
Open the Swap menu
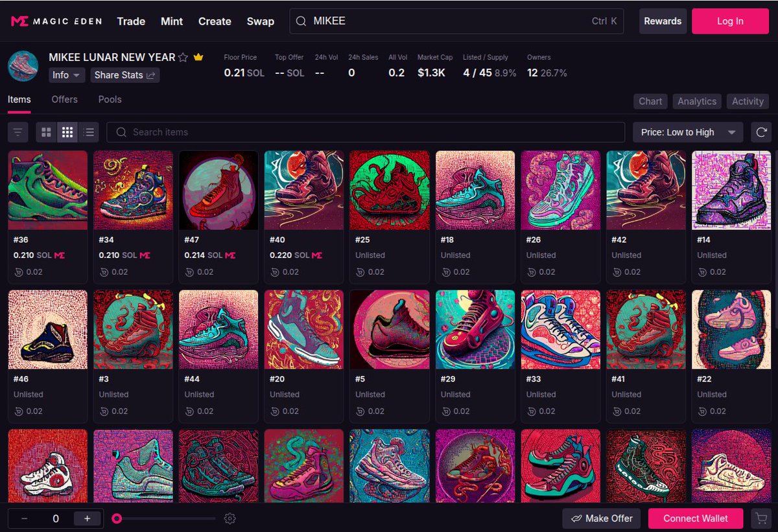click(x=261, y=21)
